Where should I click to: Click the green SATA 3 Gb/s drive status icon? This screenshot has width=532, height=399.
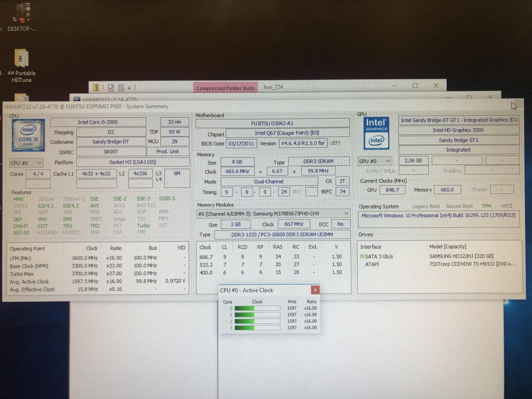(362, 256)
